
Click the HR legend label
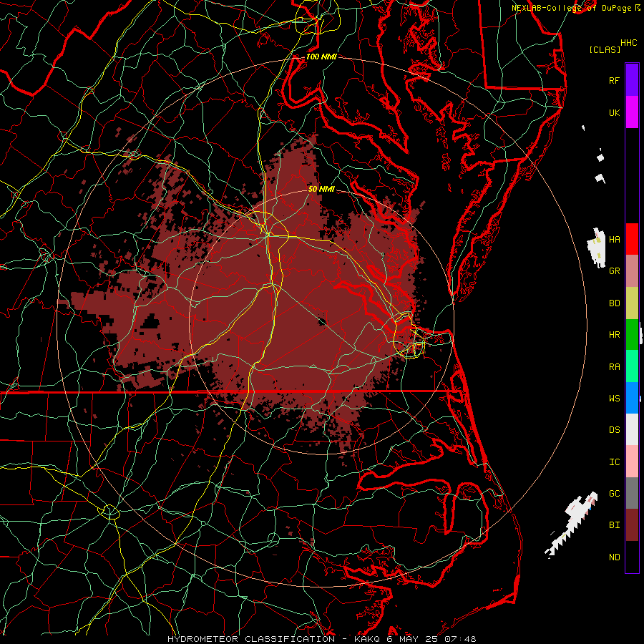614,335
